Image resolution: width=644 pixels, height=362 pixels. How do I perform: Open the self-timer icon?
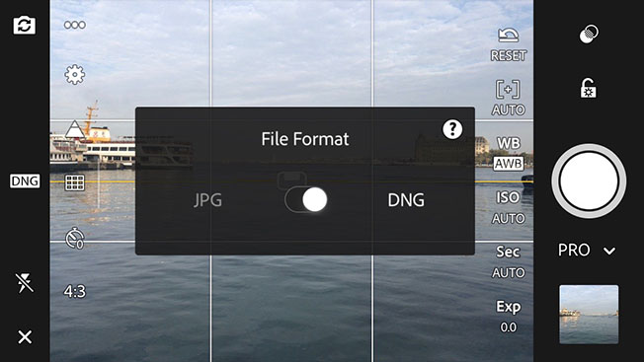pos(75,238)
